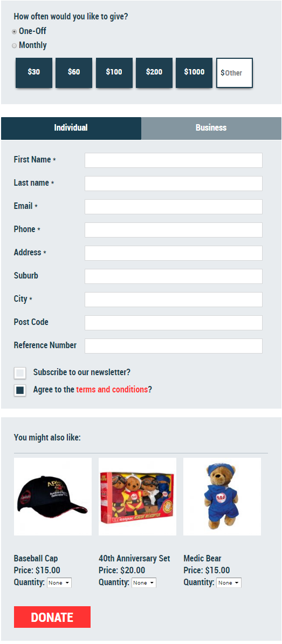Image resolution: width=282 pixels, height=644 pixels.
Task: Choose the $1000 donation amount
Action: [194, 72]
